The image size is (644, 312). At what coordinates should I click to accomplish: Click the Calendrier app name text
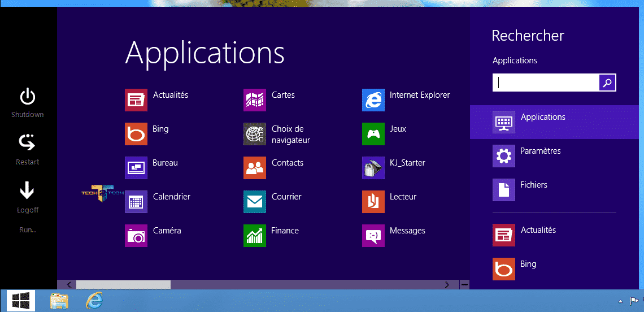[171, 197]
